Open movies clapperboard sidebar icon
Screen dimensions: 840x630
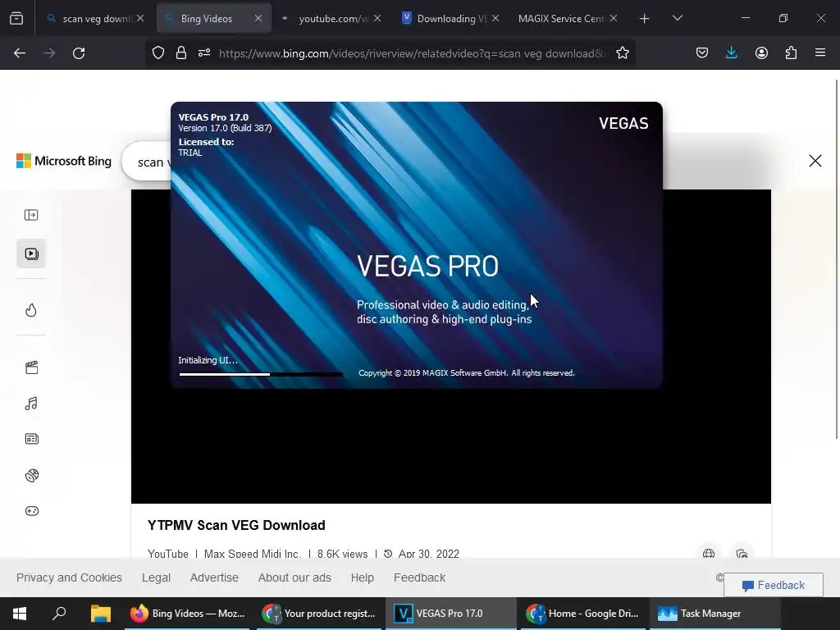tap(32, 367)
